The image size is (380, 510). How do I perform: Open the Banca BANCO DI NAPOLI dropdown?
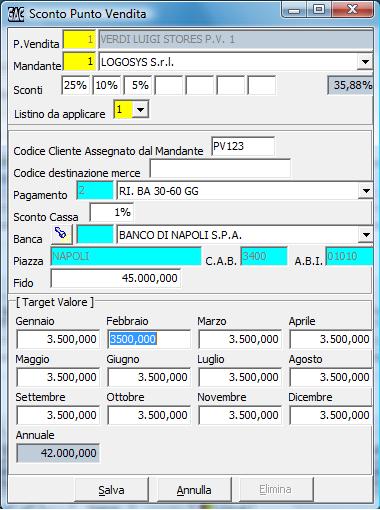pos(366,235)
